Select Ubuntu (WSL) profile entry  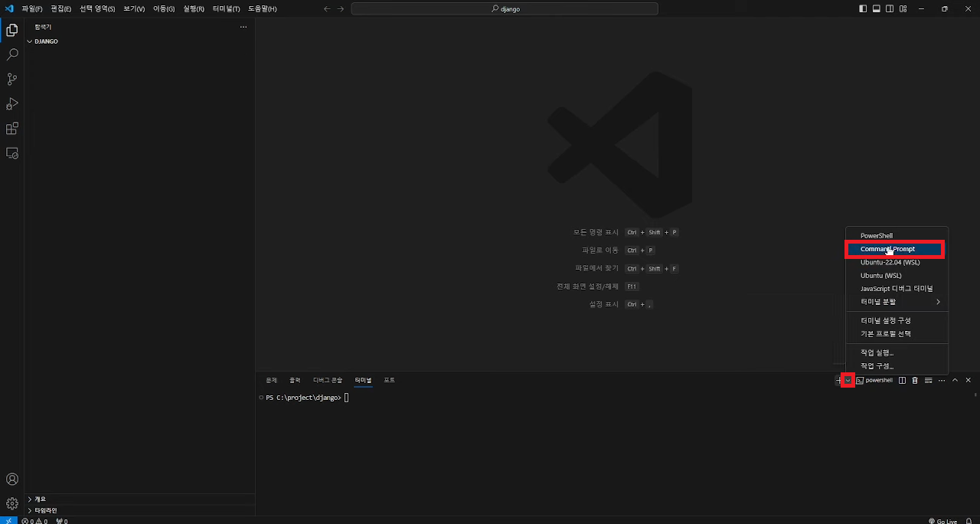897,275
